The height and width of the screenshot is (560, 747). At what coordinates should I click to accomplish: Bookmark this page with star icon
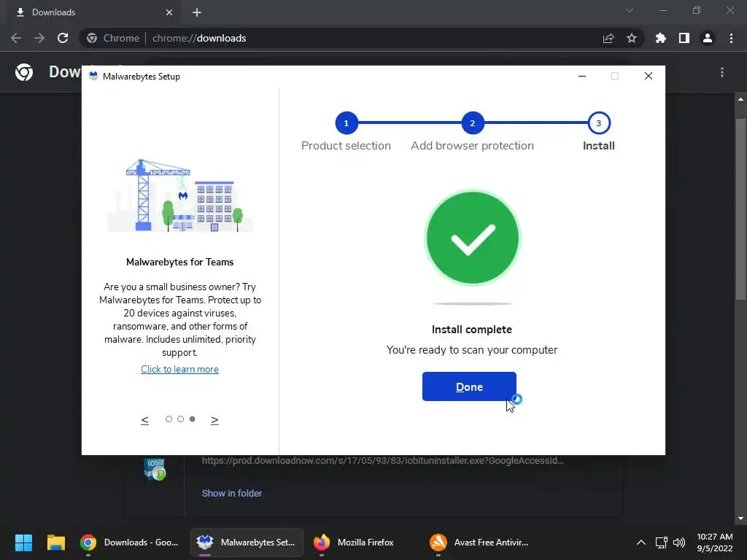tap(632, 38)
